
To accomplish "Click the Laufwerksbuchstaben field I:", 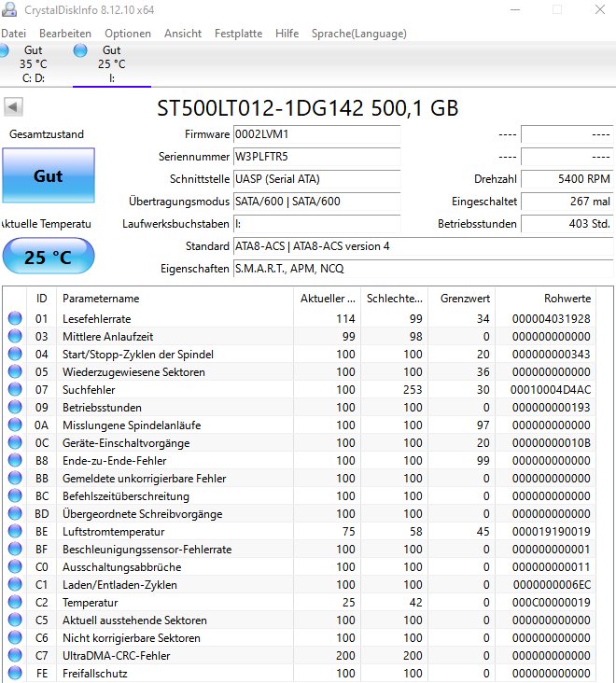I will (316, 224).
